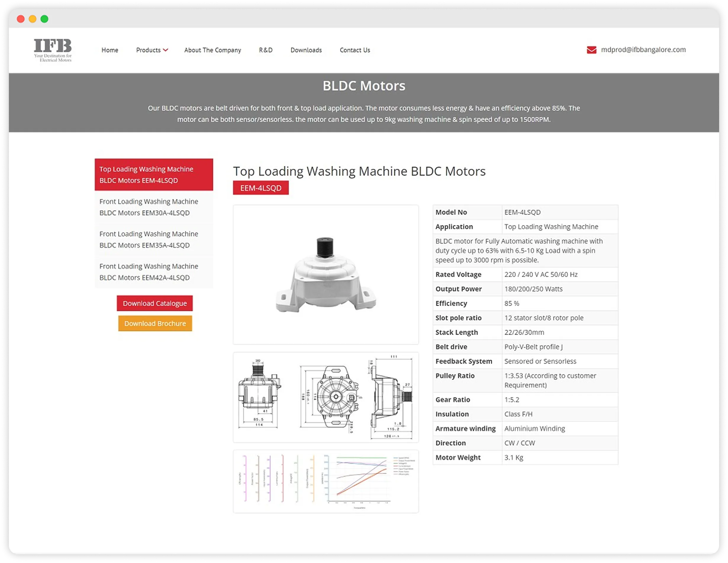Click the macOS green maximize button

[44, 19]
